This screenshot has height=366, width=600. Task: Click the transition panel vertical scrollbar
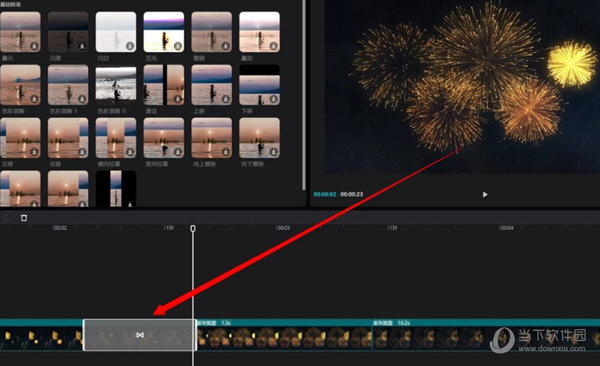click(x=304, y=94)
